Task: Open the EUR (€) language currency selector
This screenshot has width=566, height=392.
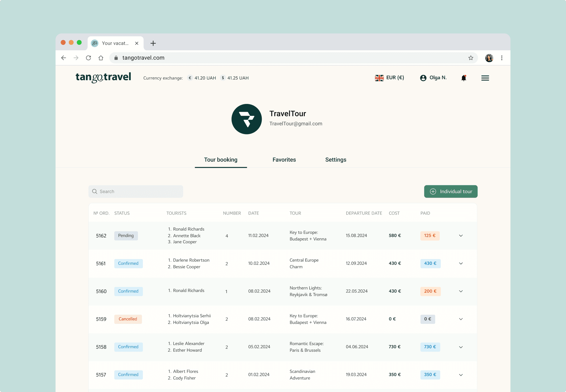Action: (389, 78)
